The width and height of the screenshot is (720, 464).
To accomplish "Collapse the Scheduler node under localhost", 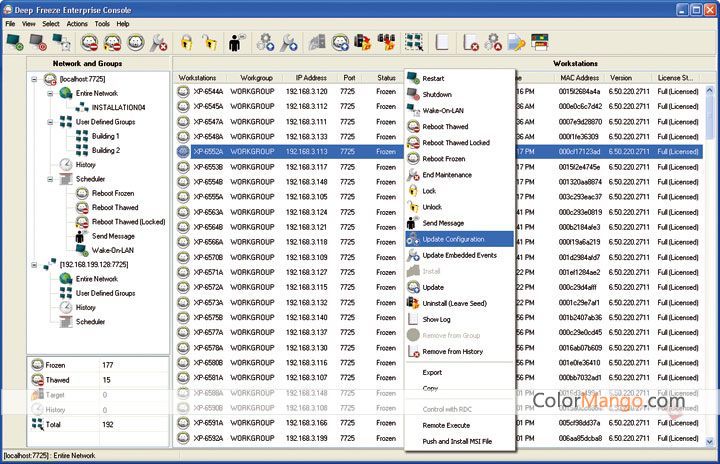I will [x=50, y=179].
